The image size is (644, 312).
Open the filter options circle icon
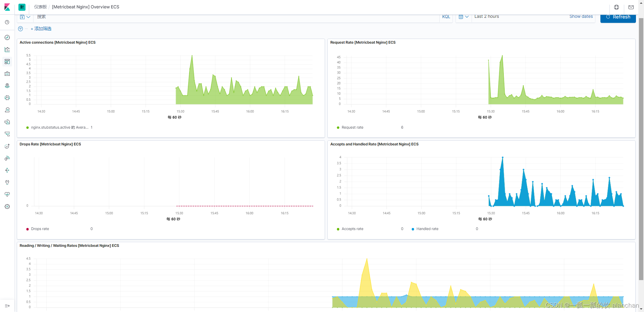[x=20, y=29]
